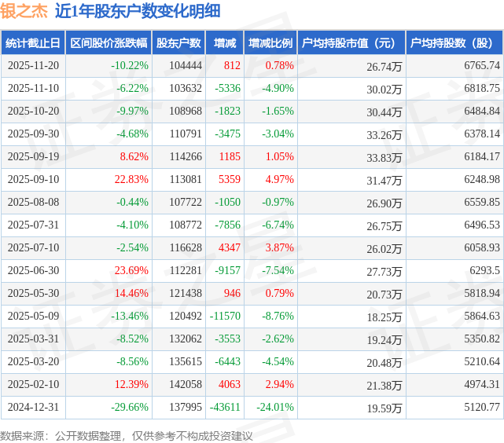Click the price change value 22.83%
504x443 pixels.
[x=131, y=179]
